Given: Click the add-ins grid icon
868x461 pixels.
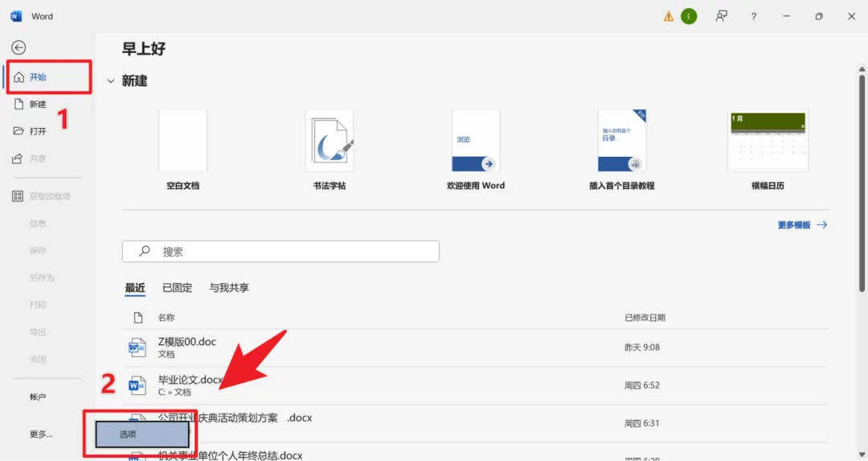Looking at the screenshot, I should pyautogui.click(x=18, y=196).
